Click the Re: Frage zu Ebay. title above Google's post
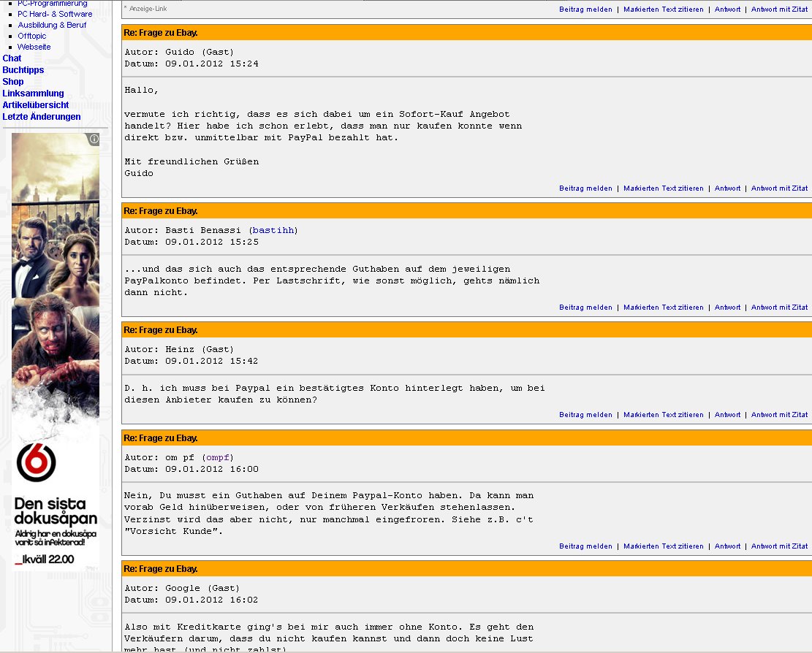 (x=161, y=569)
